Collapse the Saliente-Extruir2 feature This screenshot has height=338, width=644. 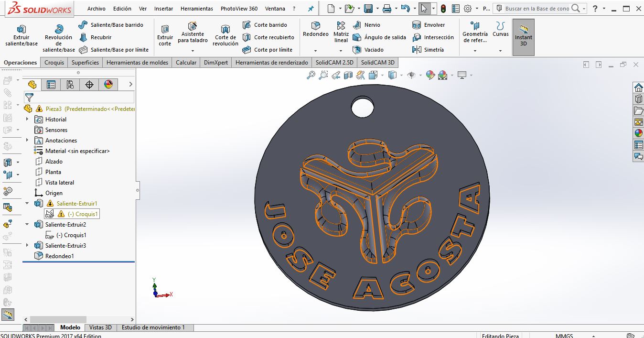27,224
